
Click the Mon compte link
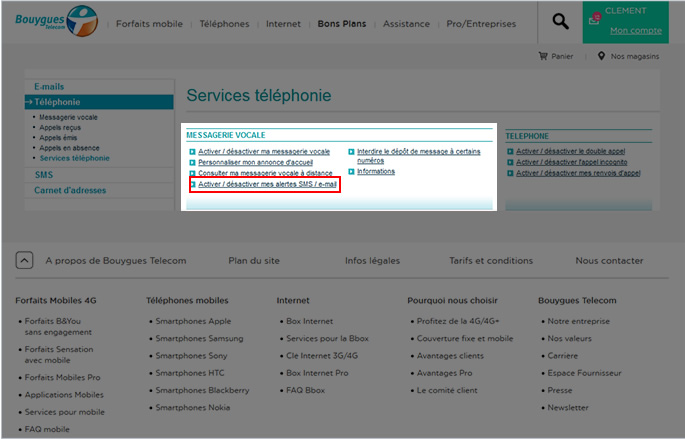point(636,31)
